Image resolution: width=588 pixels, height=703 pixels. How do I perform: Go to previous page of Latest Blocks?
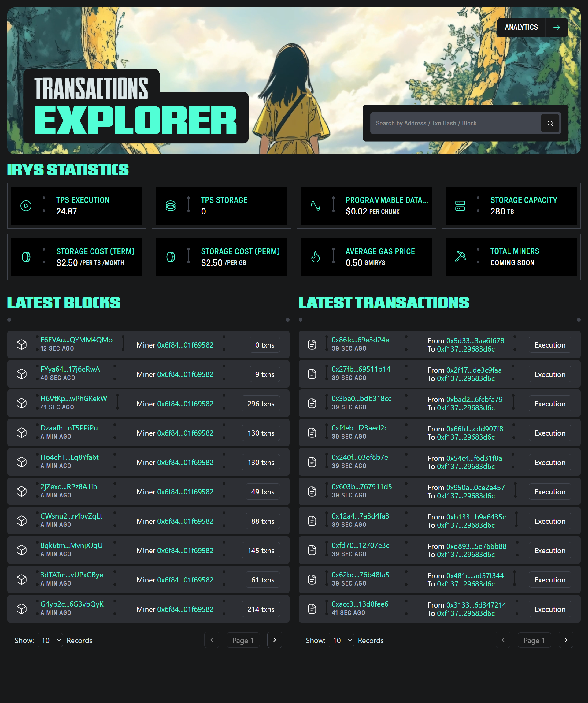[212, 640]
